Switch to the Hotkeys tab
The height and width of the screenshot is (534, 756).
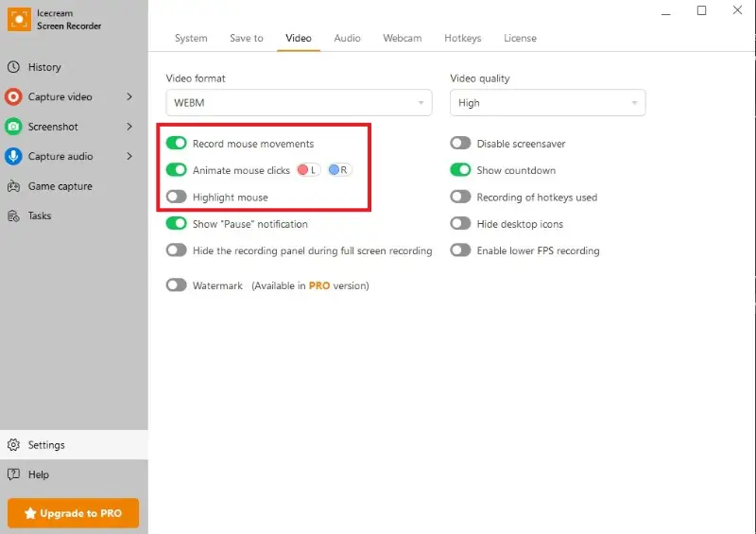coord(462,39)
